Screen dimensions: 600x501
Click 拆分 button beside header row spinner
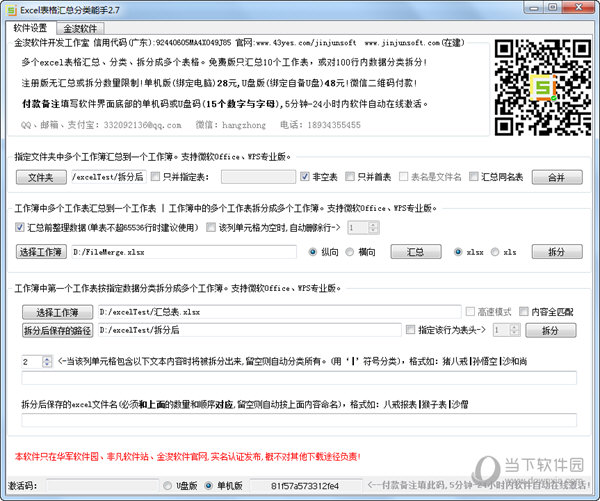tap(551, 330)
